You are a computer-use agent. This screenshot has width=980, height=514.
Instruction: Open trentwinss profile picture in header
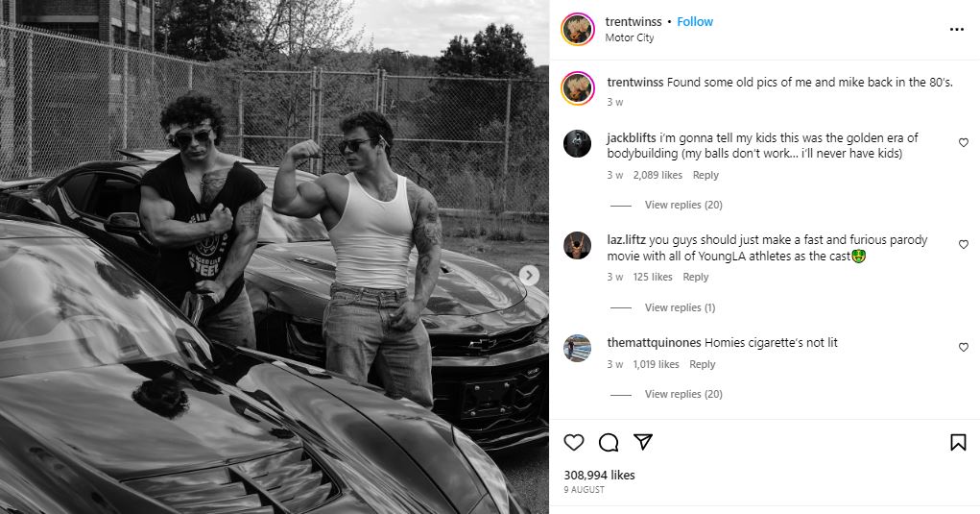577,29
